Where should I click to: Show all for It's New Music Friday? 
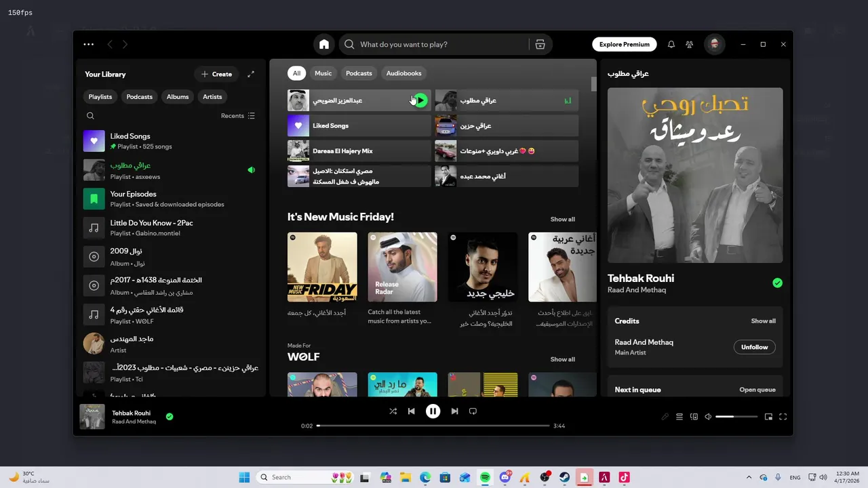coord(562,219)
